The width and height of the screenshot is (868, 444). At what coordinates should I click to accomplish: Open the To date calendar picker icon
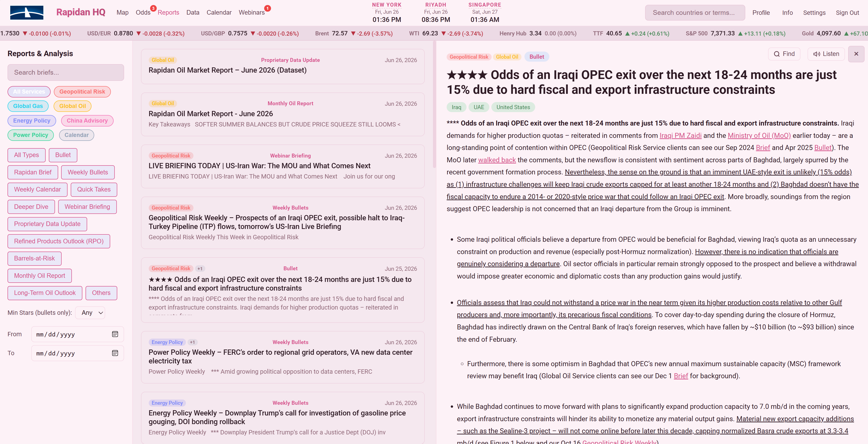[115, 353]
